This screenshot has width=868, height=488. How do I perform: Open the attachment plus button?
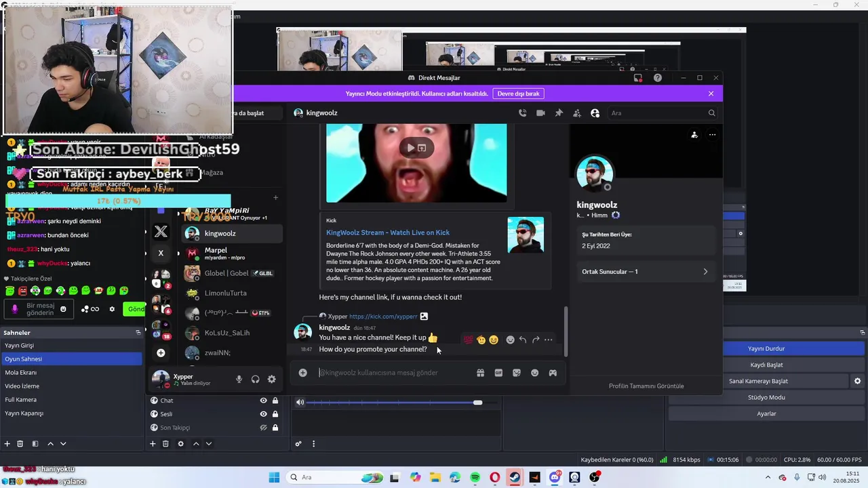click(303, 373)
